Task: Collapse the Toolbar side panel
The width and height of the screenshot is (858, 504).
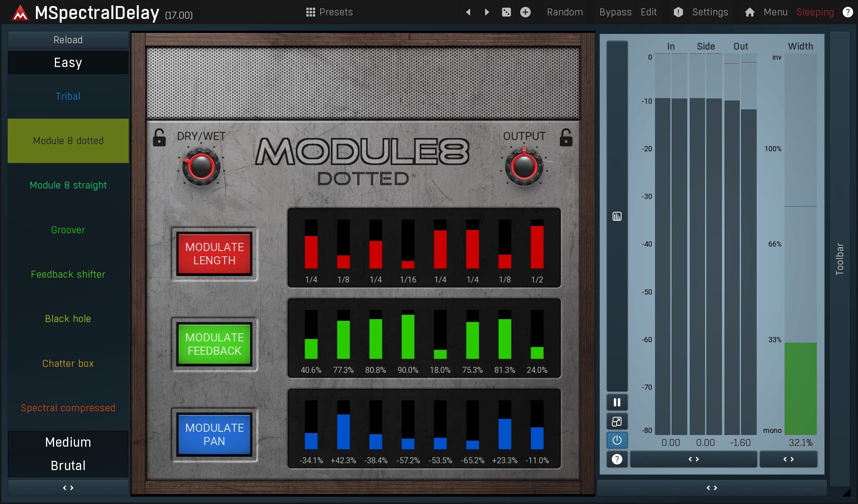Action: 839,259
